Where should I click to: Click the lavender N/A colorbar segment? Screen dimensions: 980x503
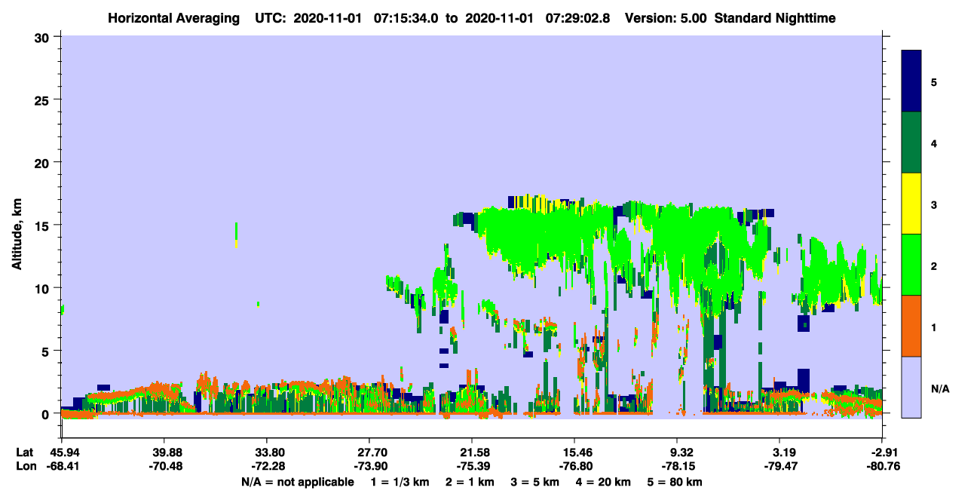pyautogui.click(x=911, y=387)
